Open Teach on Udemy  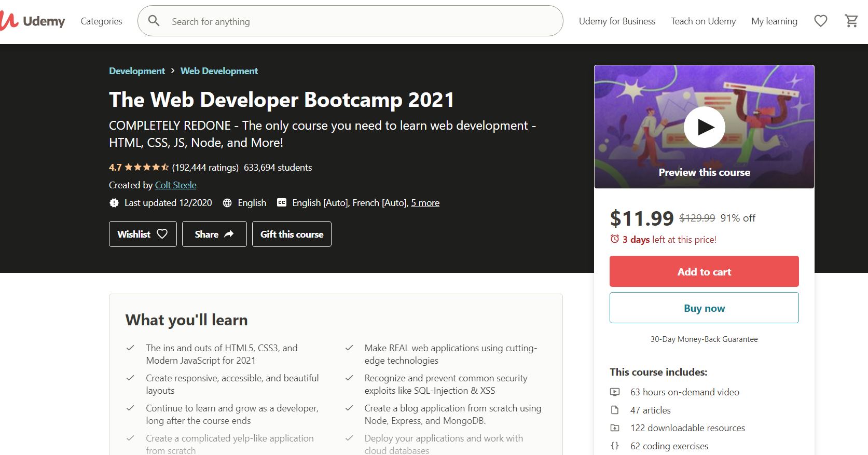coord(703,21)
